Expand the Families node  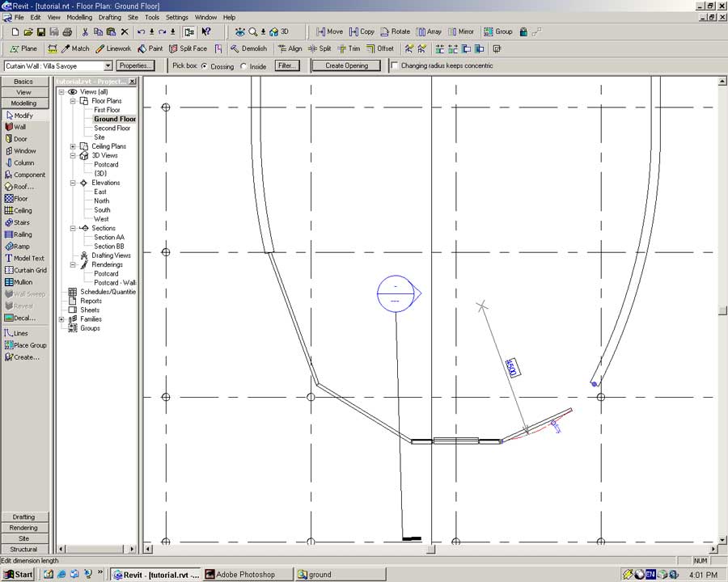pos(61,319)
